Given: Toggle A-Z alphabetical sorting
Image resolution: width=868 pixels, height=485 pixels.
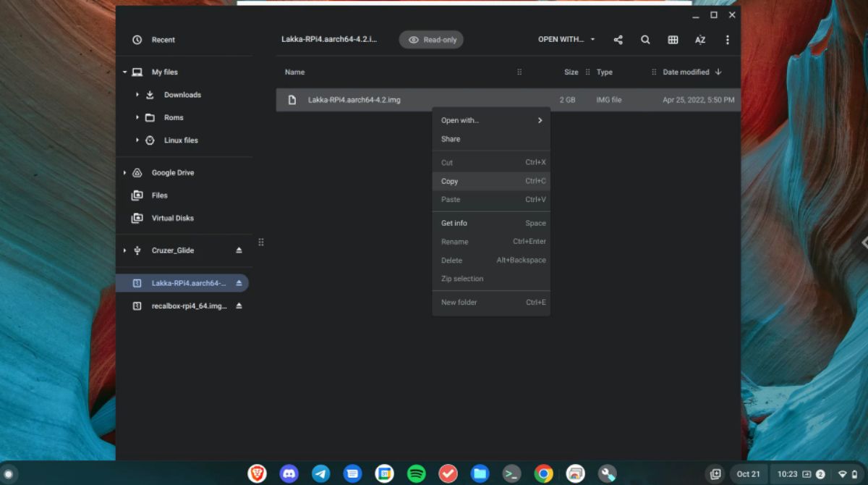Looking at the screenshot, I should pos(699,40).
